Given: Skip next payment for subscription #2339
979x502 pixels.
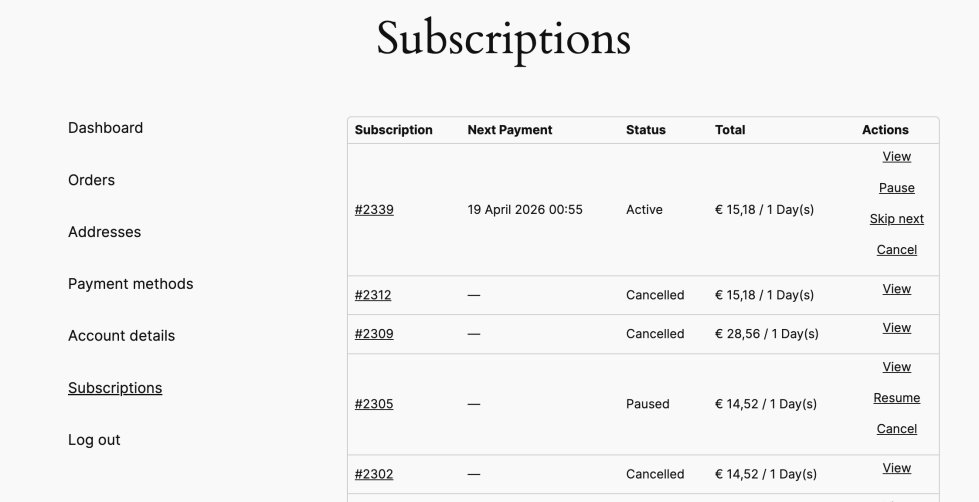Looking at the screenshot, I should click(x=897, y=219).
